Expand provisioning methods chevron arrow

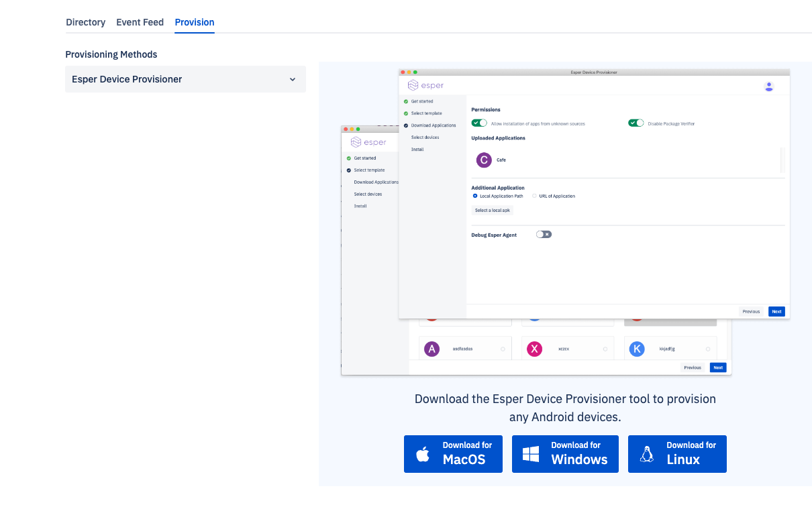tap(293, 79)
